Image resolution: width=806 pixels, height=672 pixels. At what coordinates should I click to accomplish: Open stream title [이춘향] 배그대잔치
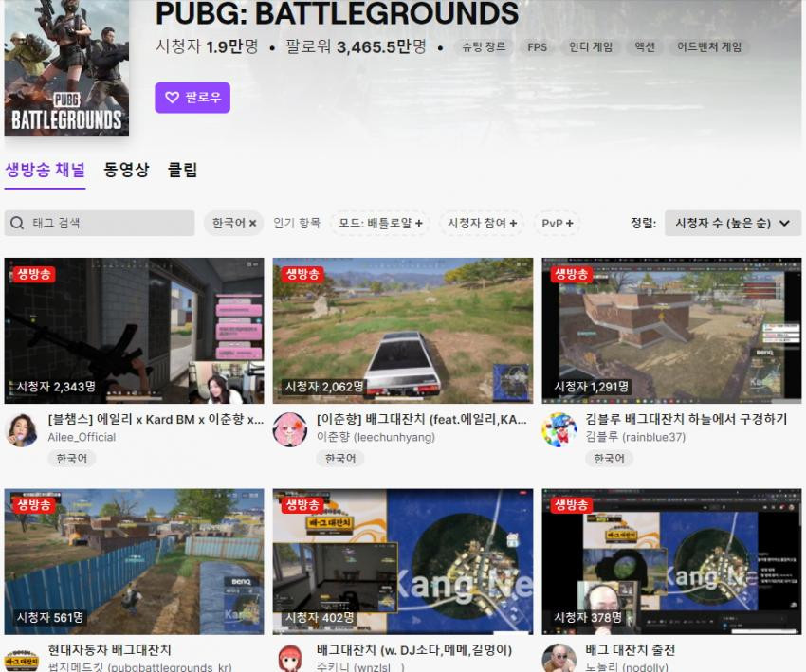[x=422, y=419]
